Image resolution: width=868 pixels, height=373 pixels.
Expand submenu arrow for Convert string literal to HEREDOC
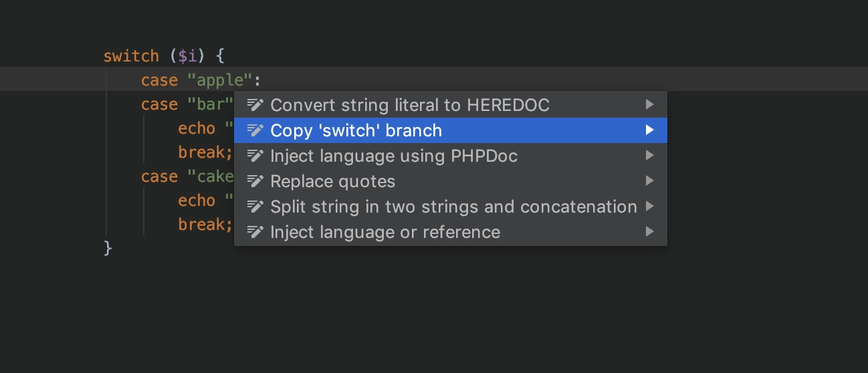[649, 105]
